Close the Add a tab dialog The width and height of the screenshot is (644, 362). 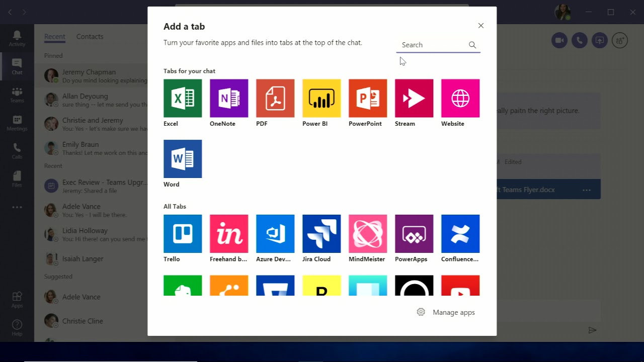[x=481, y=26]
